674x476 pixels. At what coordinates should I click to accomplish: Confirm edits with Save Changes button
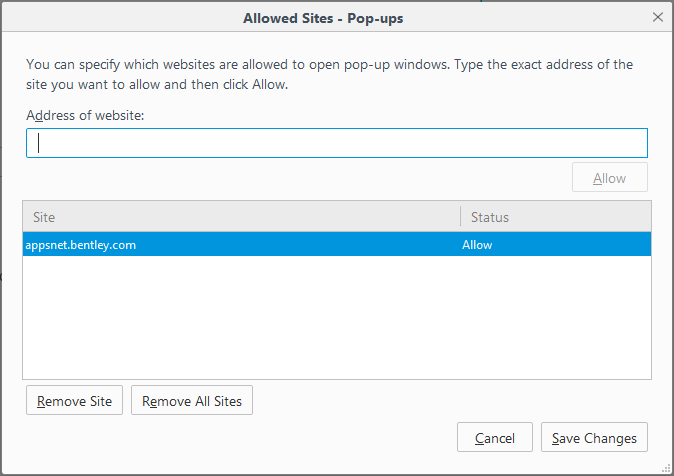point(594,437)
